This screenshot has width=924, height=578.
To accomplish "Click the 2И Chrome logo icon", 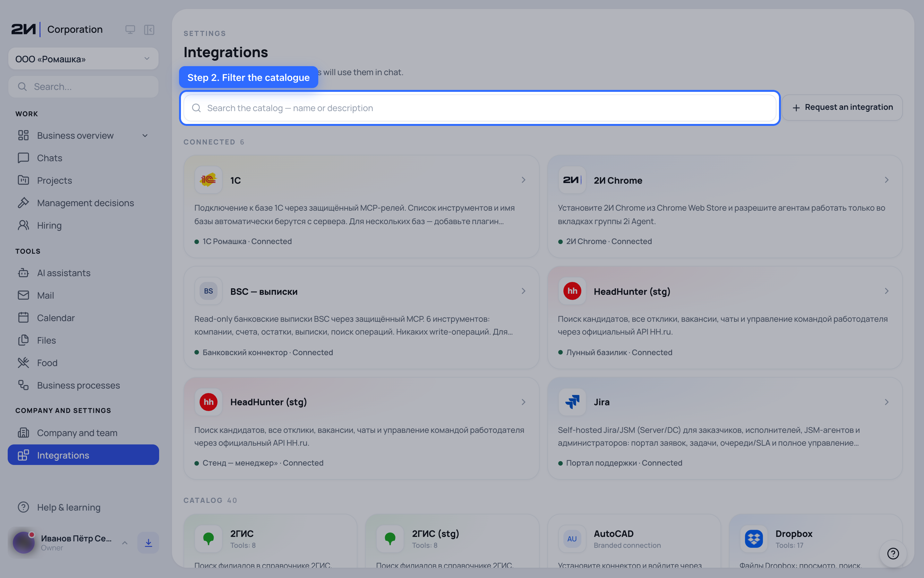I will tap(572, 180).
